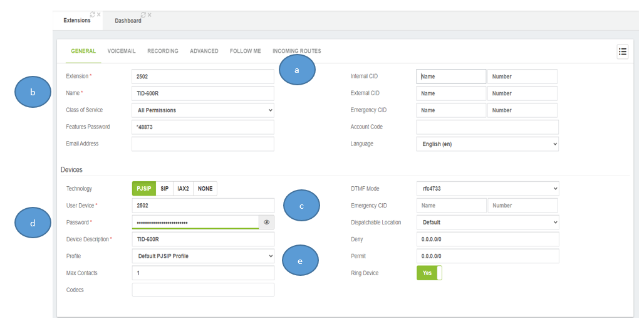Expand the Language dropdown
This screenshot has height=326, width=644.
coord(487,144)
